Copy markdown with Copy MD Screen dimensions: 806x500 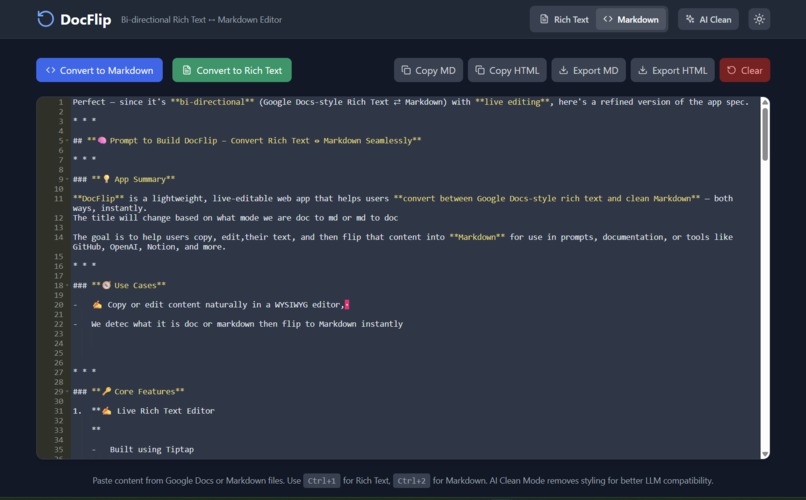click(x=428, y=70)
